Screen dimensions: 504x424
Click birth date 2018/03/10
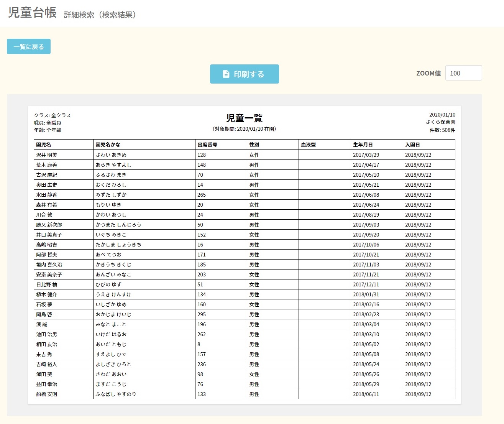tap(366, 334)
